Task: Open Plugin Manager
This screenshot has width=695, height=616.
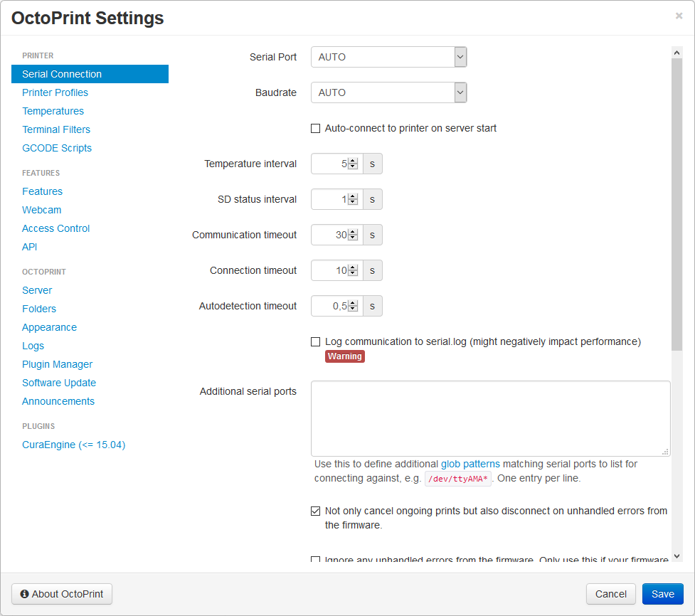Action: (x=57, y=364)
